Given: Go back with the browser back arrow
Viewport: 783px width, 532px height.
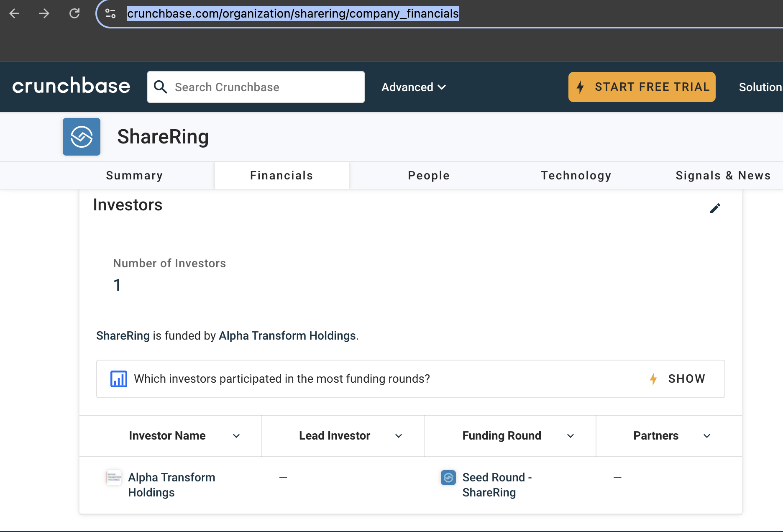Looking at the screenshot, I should 14,13.
